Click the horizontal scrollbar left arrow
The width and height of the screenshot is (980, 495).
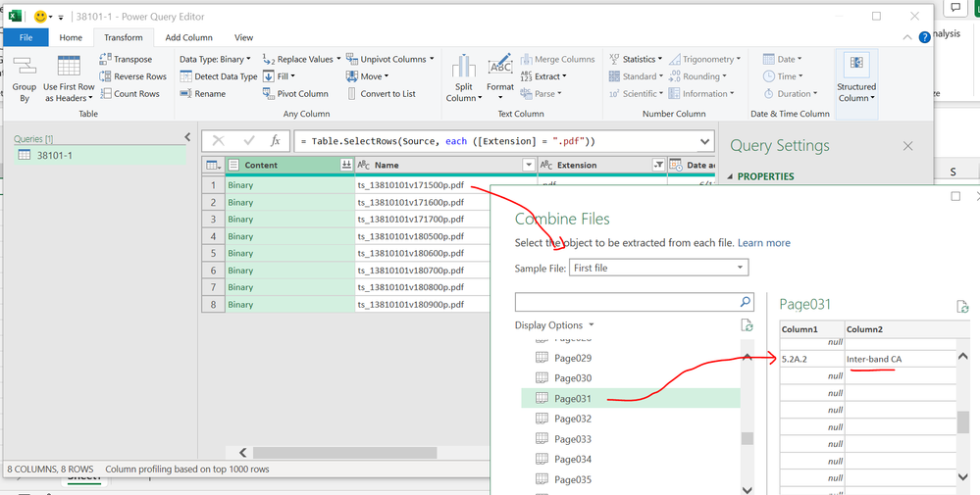tap(243, 453)
